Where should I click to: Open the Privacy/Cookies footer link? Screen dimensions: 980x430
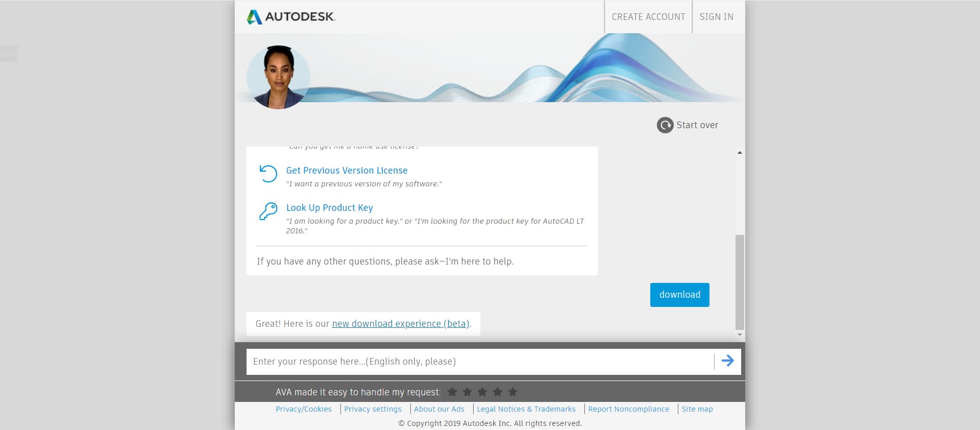304,409
